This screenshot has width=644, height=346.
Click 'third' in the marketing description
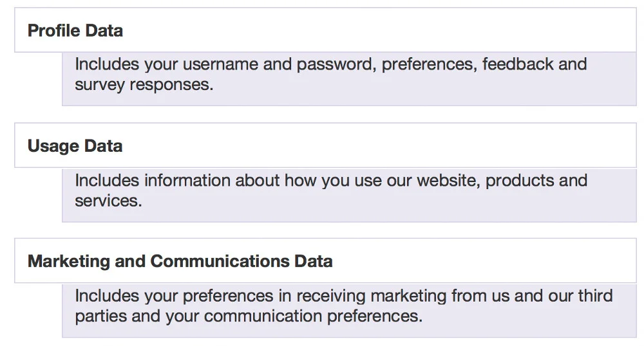[x=596, y=296]
